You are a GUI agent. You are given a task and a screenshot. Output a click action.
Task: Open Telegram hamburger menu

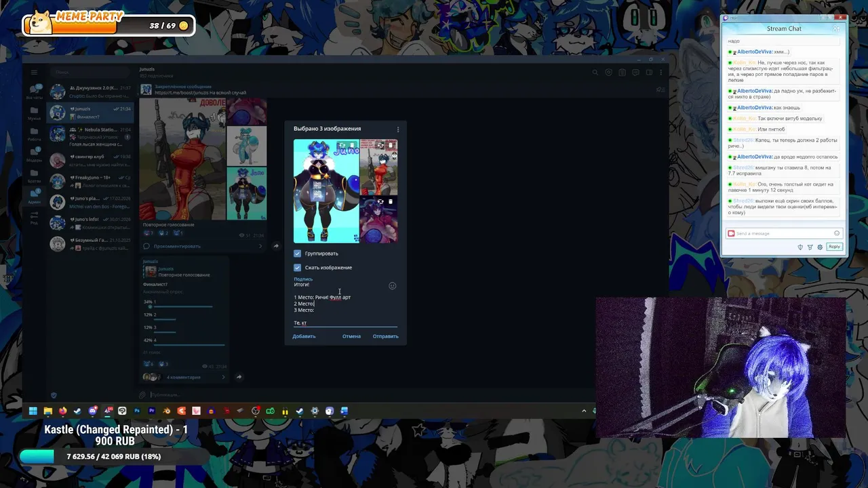[x=34, y=73]
